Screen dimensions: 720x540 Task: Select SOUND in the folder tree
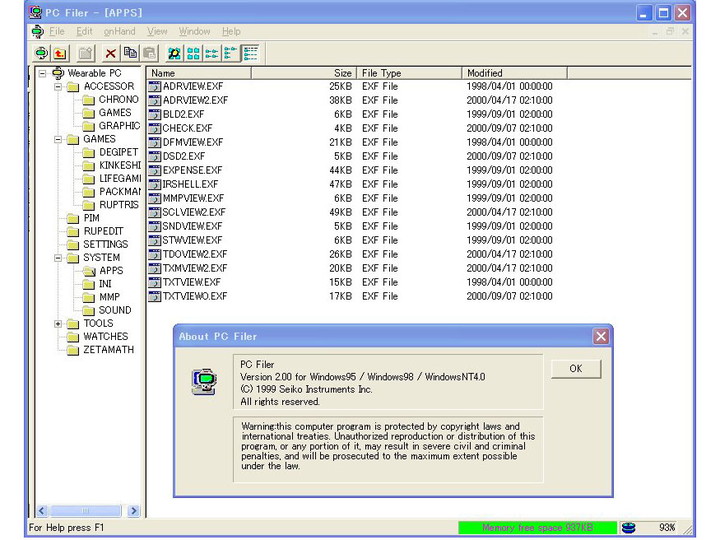[115, 310]
